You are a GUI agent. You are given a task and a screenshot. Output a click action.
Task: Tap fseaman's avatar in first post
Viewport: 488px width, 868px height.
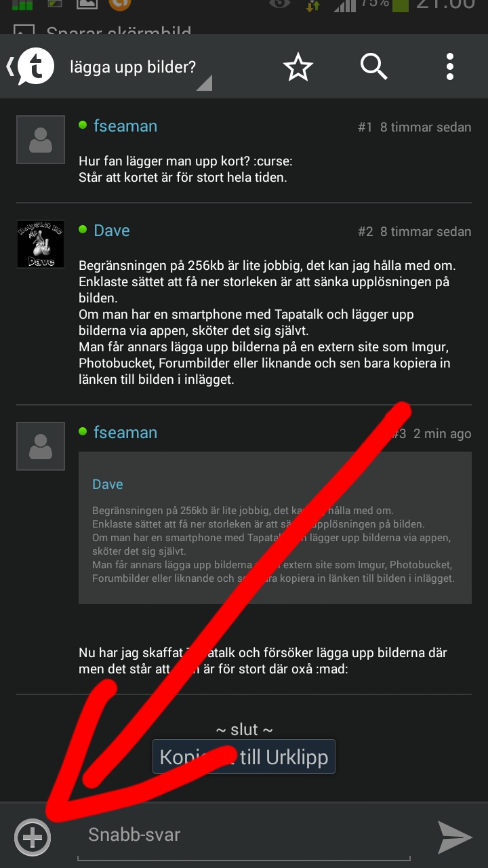point(41,140)
